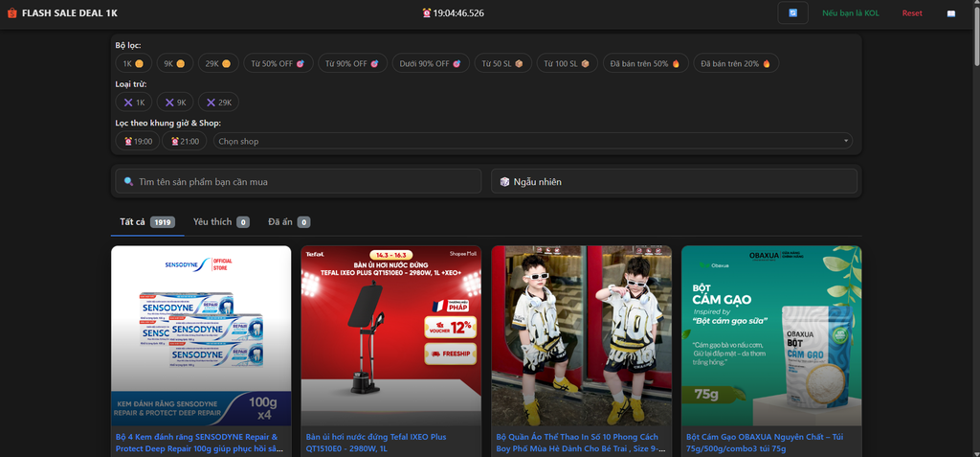This screenshot has height=457, width=980.
Task: Click the refresh icon button in header
Action: (x=792, y=12)
